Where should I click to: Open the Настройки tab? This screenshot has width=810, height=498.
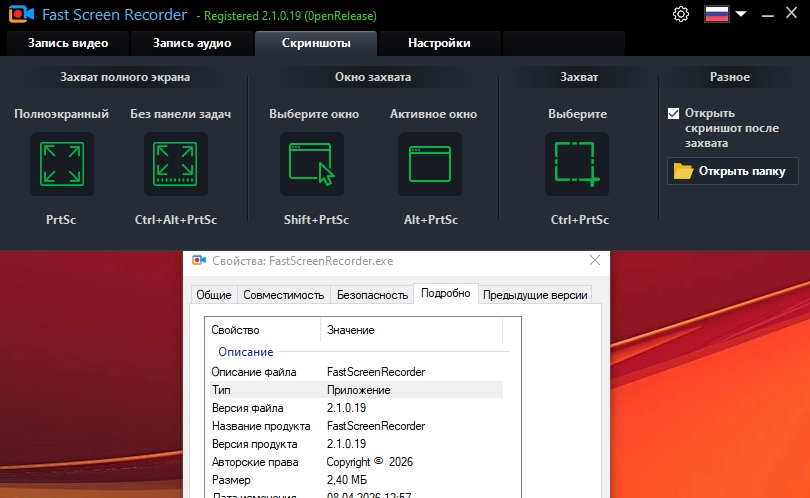(439, 43)
